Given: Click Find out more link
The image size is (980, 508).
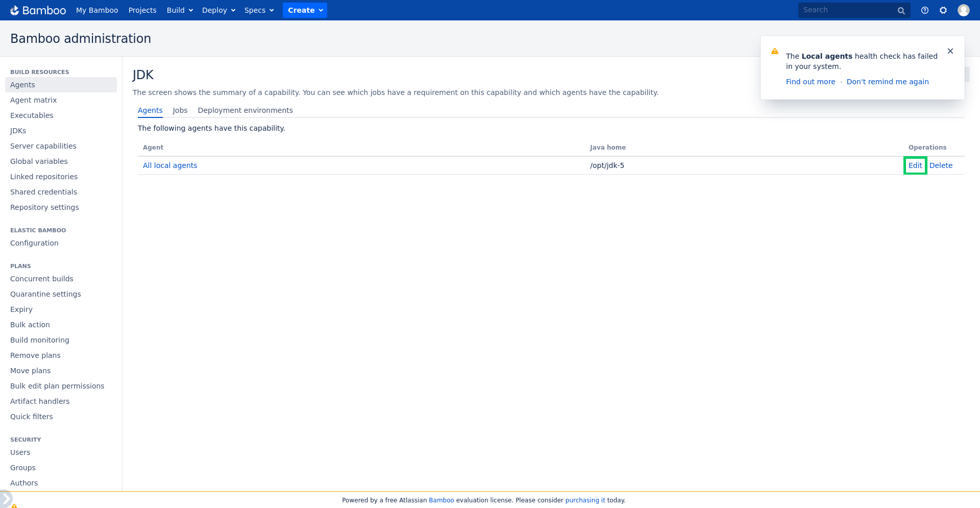Looking at the screenshot, I should tap(811, 82).
